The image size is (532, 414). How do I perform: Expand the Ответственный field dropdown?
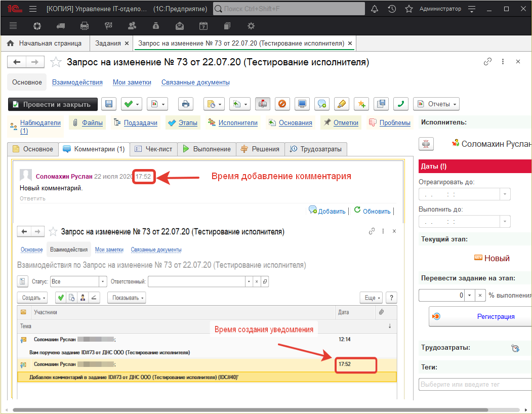(x=248, y=280)
